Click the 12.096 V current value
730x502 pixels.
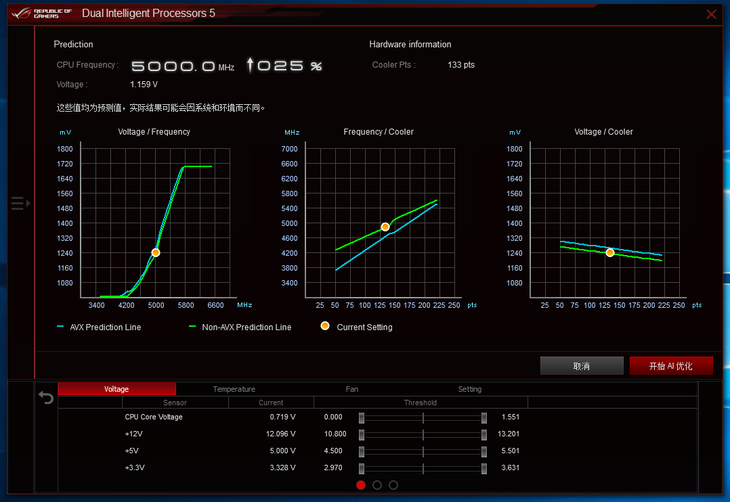tap(280, 434)
